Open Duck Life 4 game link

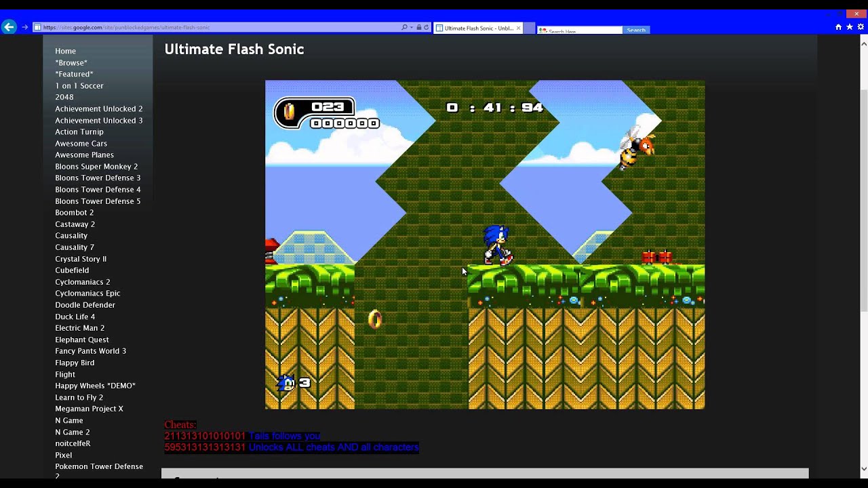[x=75, y=317]
